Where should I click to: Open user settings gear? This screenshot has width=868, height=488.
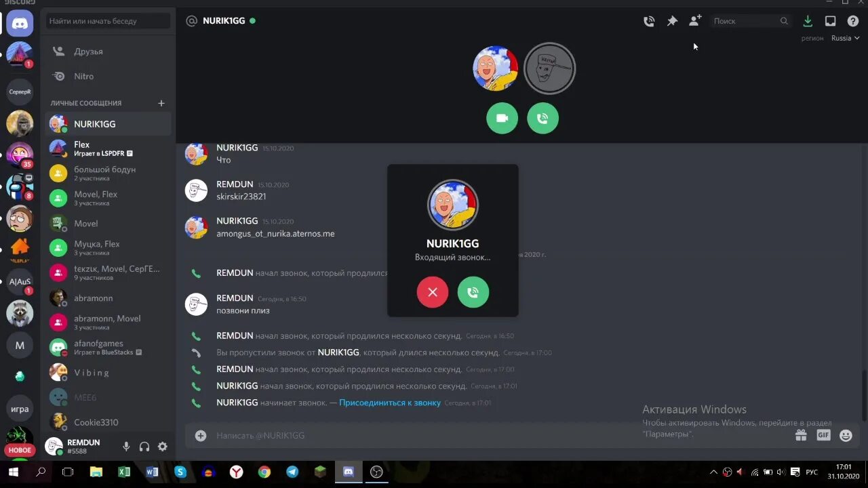point(163,447)
